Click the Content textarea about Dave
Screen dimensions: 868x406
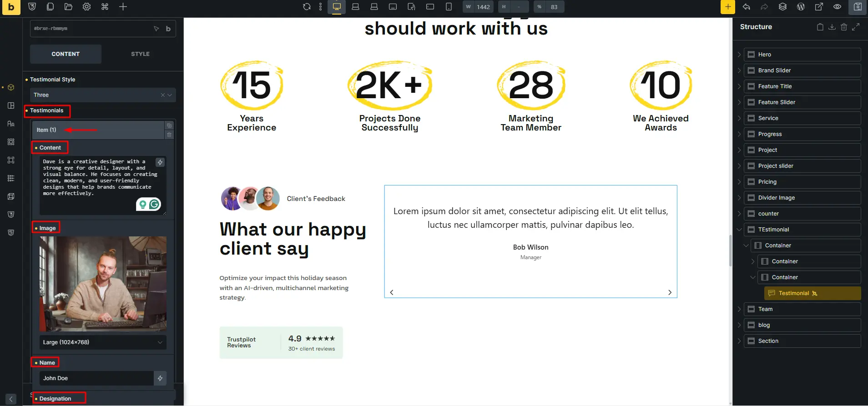(103, 185)
